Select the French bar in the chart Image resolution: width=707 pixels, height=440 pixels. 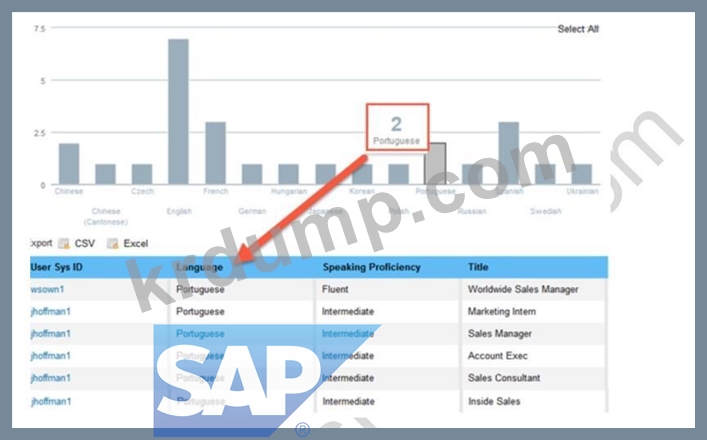216,153
